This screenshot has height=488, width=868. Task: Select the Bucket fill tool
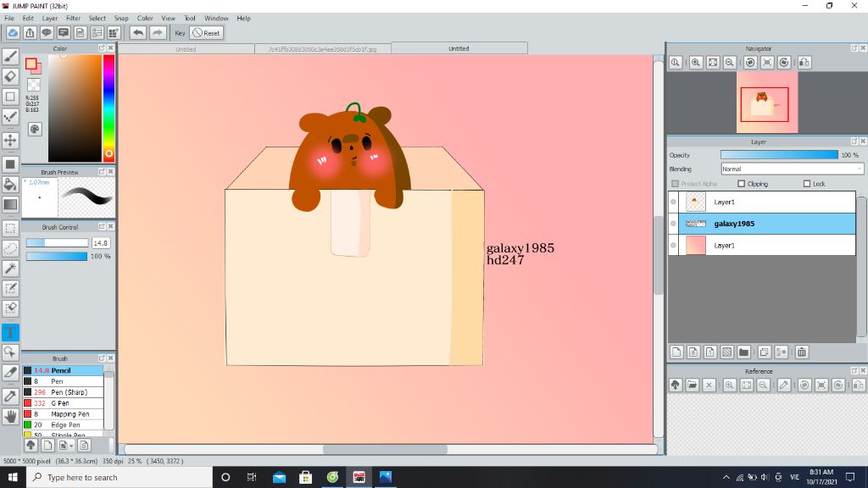[x=10, y=184]
